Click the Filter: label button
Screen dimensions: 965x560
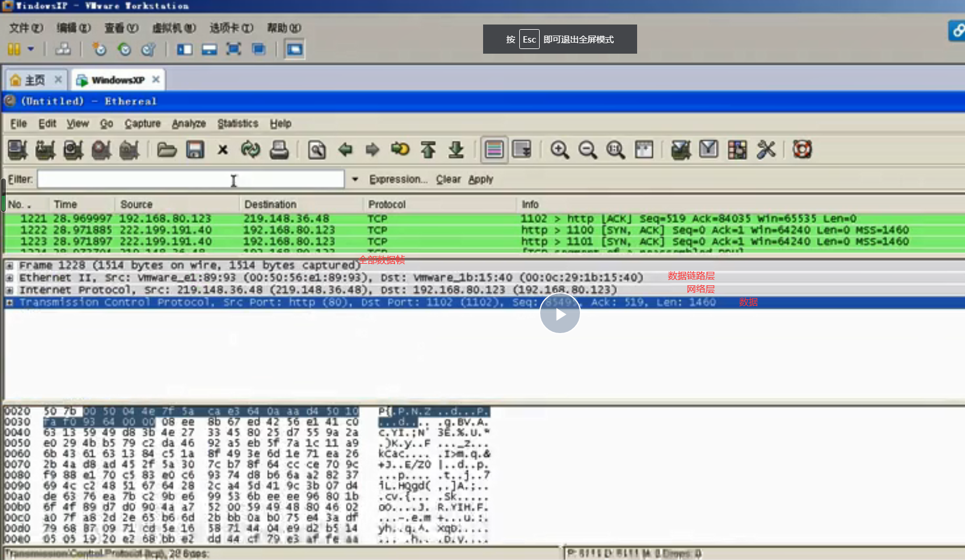(x=20, y=179)
